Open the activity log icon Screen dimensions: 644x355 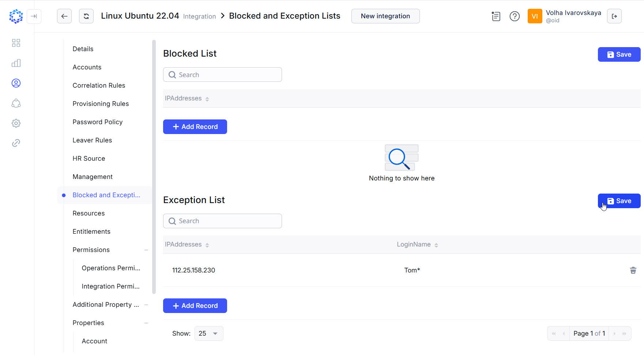point(496,16)
